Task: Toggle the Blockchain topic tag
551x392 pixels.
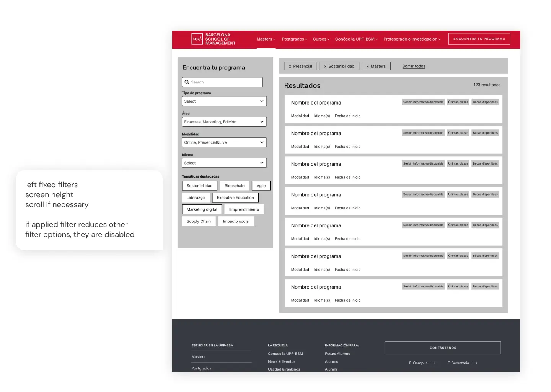Action: (x=234, y=186)
